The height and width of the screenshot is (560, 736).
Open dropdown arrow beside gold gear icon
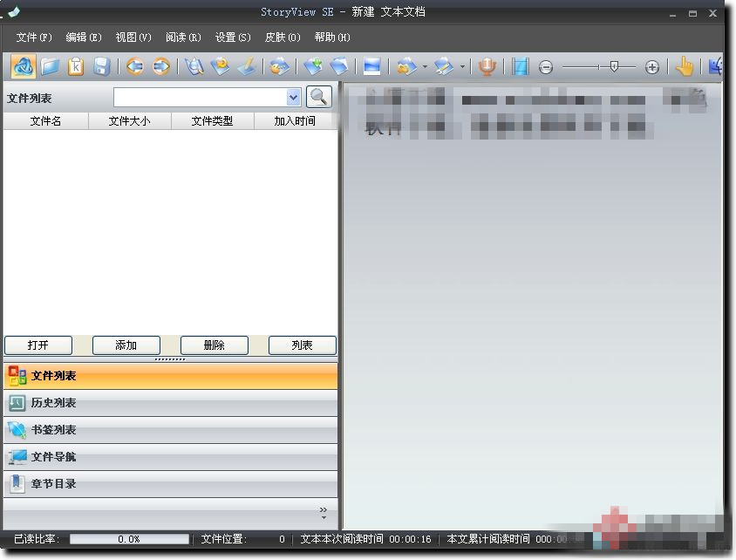[x=425, y=66]
